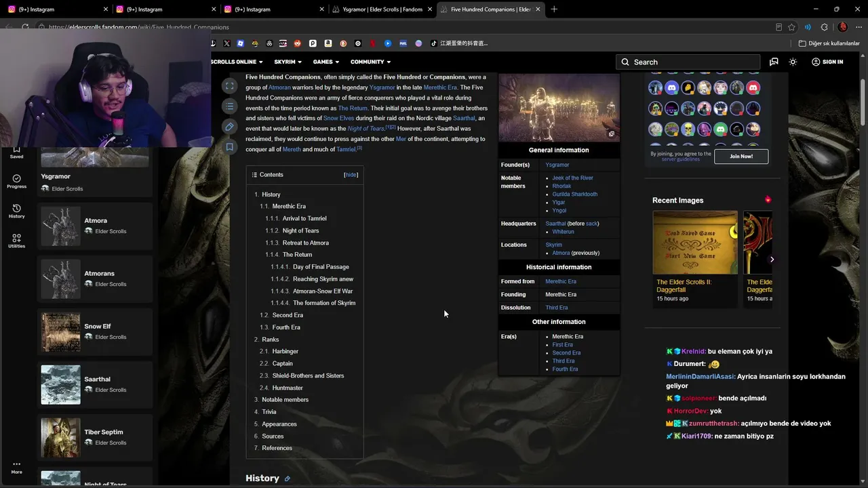Image resolution: width=868 pixels, height=488 pixels.
Task: Click the bookmark icon beside article
Action: (230, 147)
